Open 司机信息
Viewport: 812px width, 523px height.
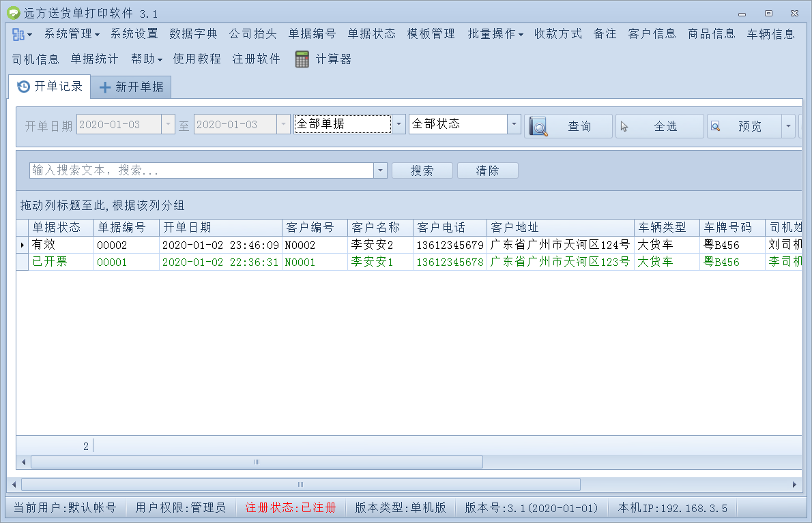35,59
